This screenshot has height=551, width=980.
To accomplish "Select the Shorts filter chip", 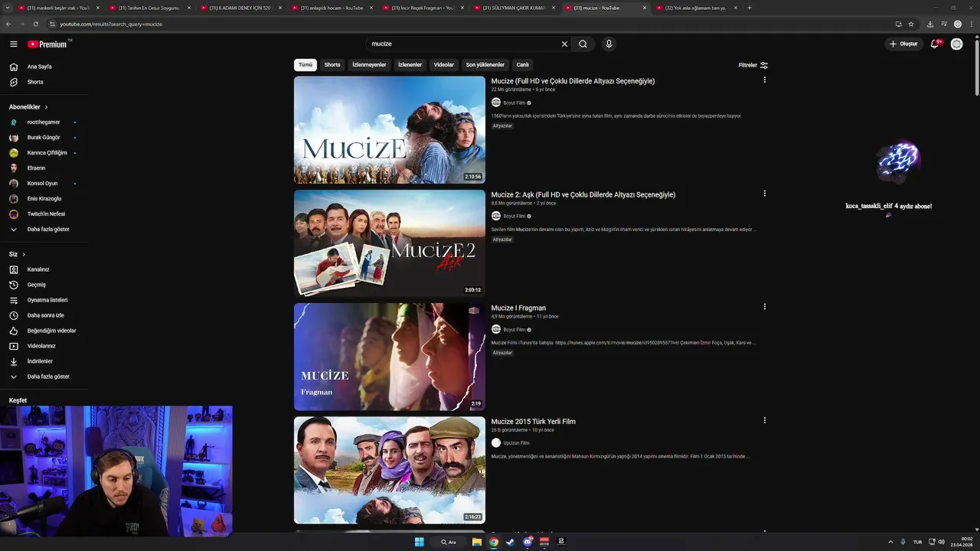I will pos(332,65).
